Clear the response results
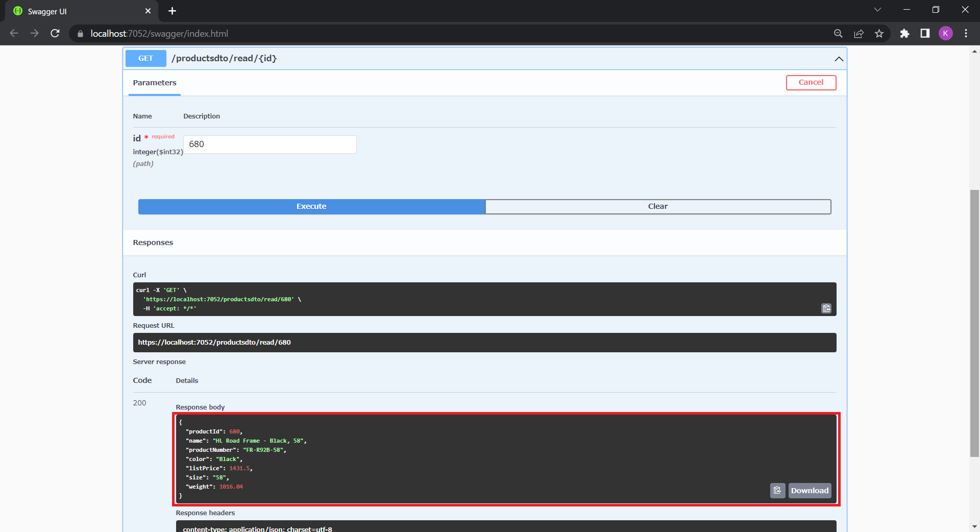The width and height of the screenshot is (980, 532). [658, 206]
